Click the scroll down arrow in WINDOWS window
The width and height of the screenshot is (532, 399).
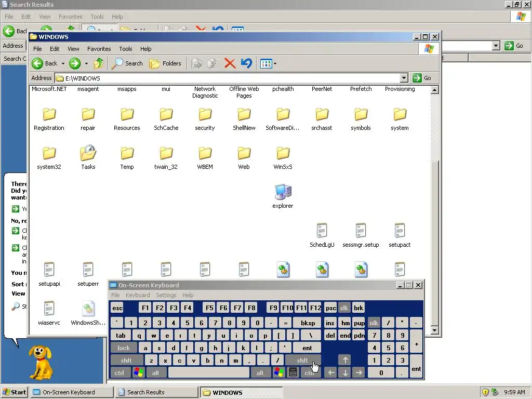[x=435, y=330]
